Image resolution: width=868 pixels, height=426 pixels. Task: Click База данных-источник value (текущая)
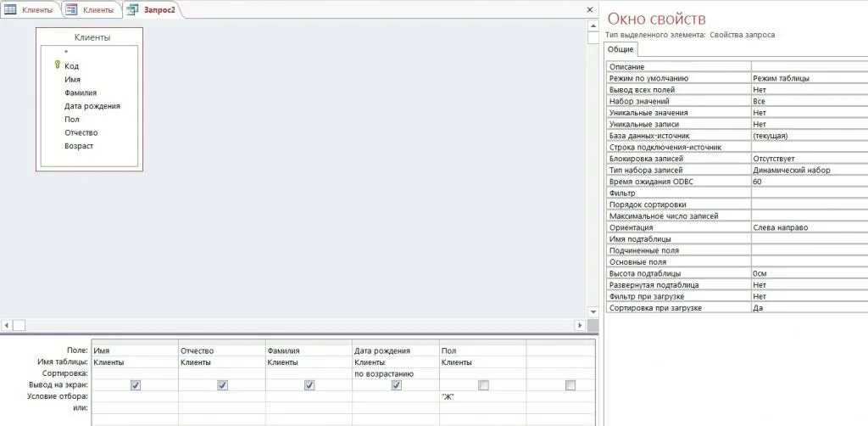click(x=810, y=136)
